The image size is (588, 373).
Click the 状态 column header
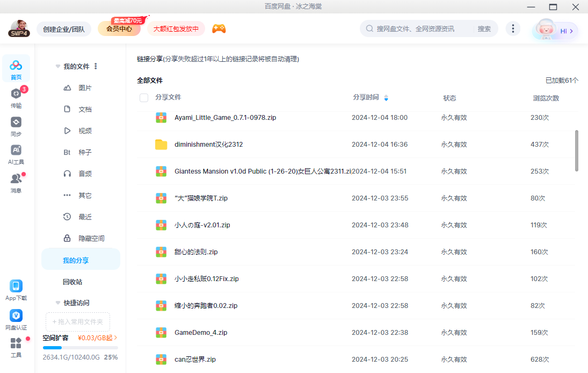(x=449, y=98)
